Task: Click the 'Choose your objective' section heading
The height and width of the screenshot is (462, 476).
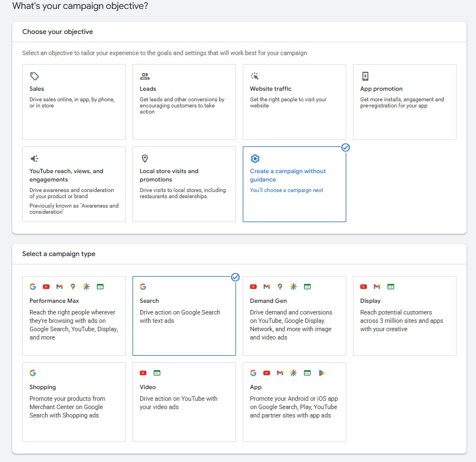Action: 57,32
